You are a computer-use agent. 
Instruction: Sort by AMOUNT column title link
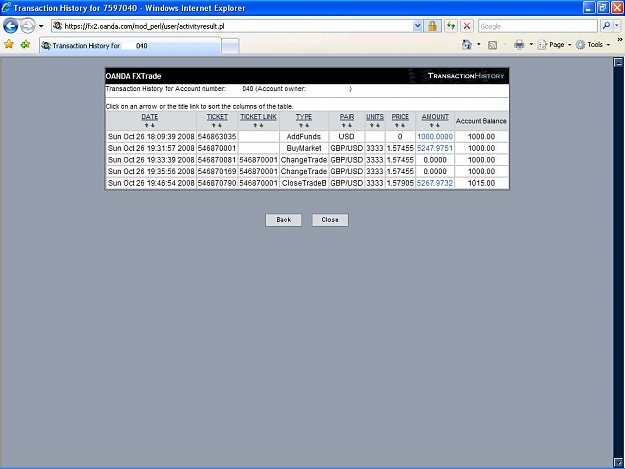(435, 117)
